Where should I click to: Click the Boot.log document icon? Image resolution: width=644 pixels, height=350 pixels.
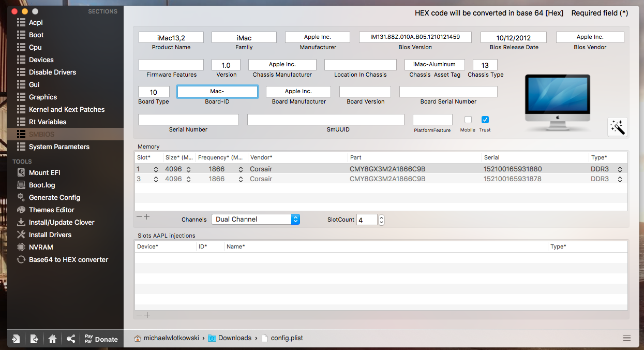(21, 185)
